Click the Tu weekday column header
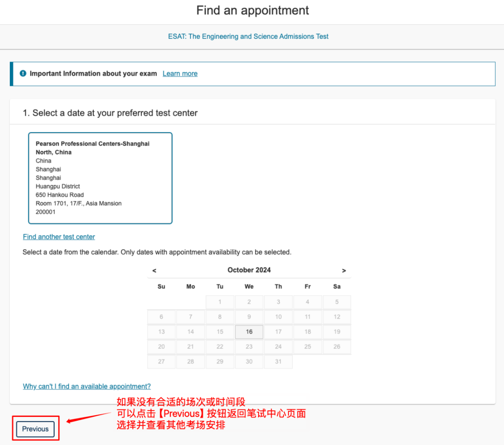 (220, 287)
